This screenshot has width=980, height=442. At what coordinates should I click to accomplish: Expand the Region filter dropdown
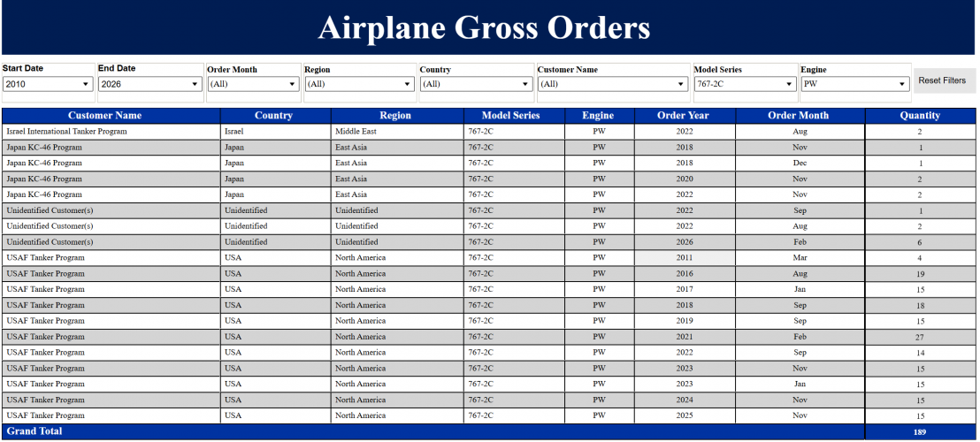click(x=359, y=84)
